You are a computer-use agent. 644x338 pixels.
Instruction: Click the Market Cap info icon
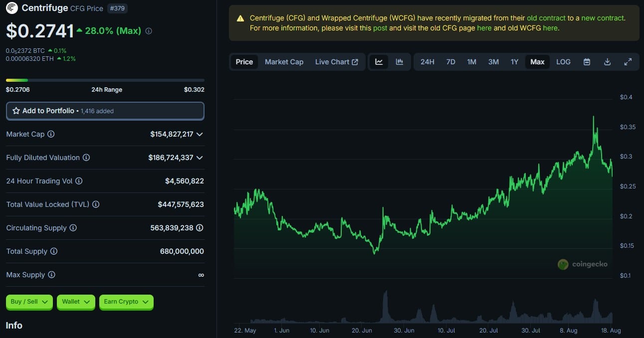51,134
